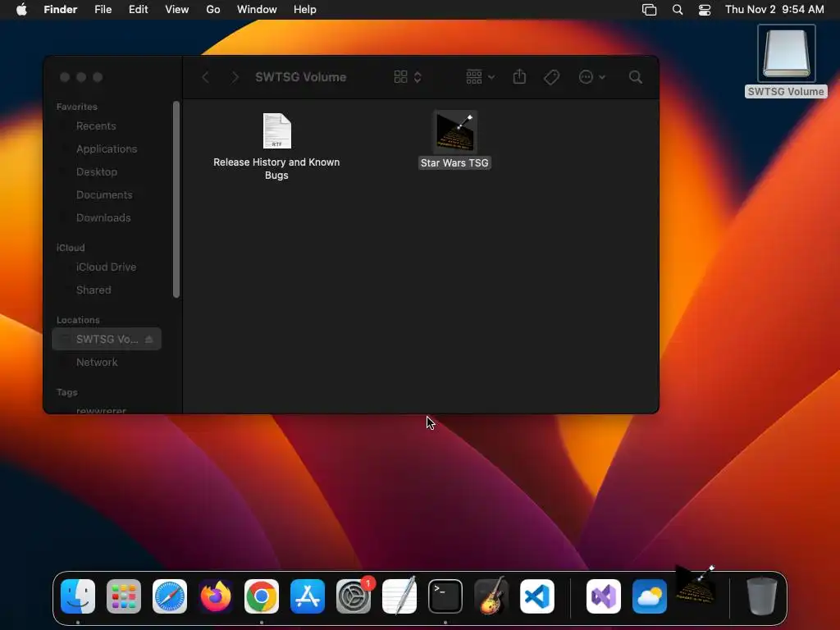Open the Edit Tags toolbar button
Image resolution: width=840 pixels, height=630 pixels.
(x=551, y=77)
